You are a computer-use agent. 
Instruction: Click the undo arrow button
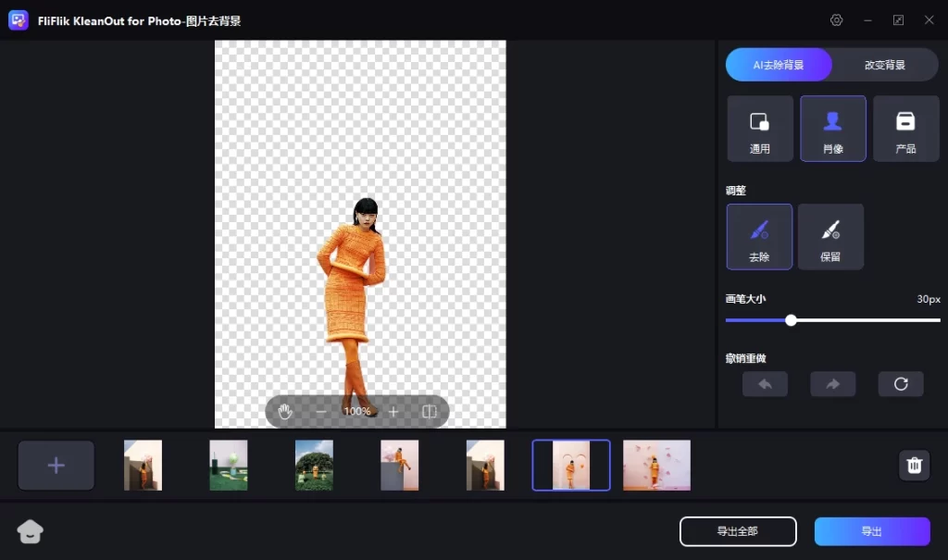coord(765,384)
